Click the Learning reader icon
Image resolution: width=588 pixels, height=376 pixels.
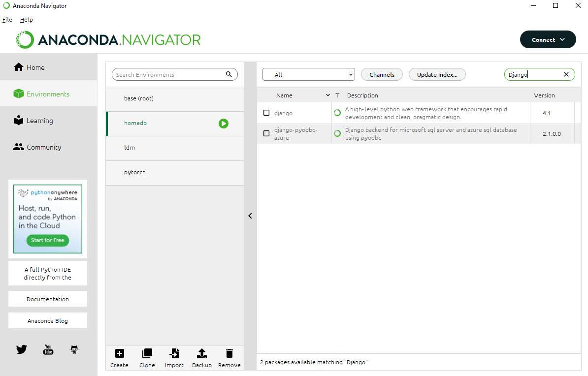point(19,121)
